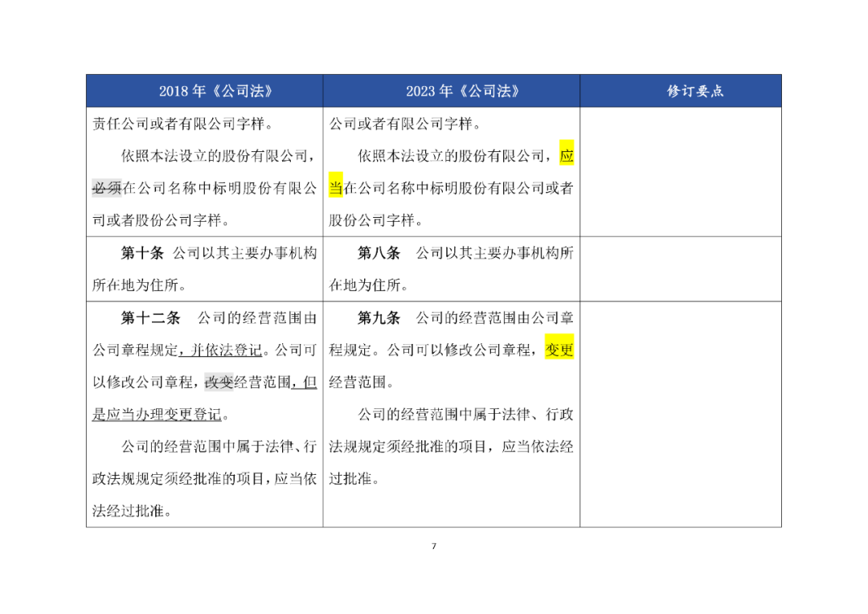Click page number 7 at bottom
868x614 pixels.
[x=434, y=546]
